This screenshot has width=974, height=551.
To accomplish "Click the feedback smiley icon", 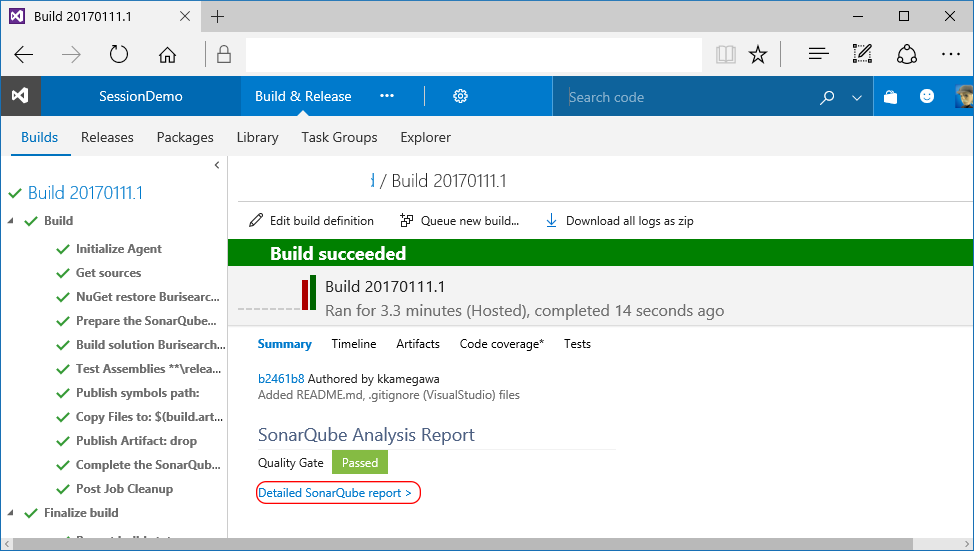I will tap(927, 96).
